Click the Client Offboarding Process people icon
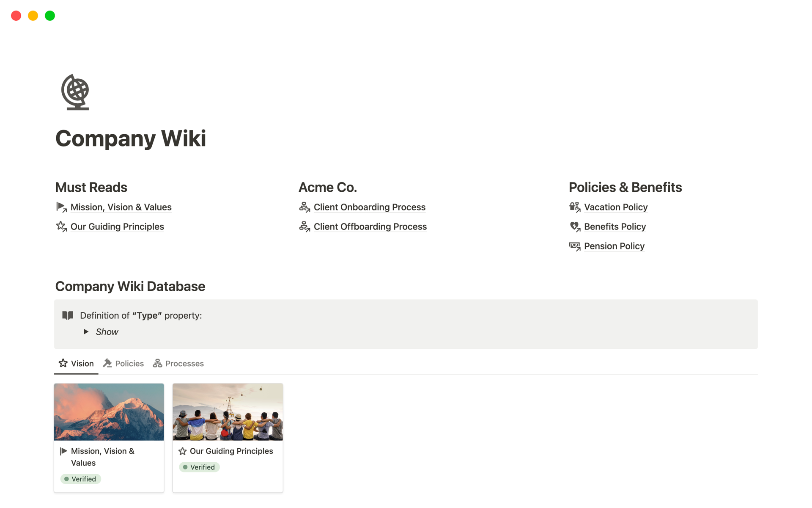Screen dimensions: 812x508 pos(304,226)
